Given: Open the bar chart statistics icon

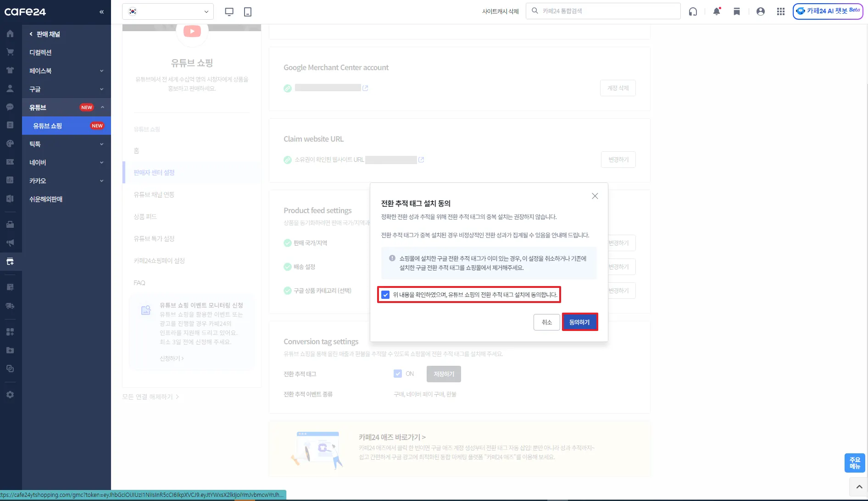Looking at the screenshot, I should point(10,180).
